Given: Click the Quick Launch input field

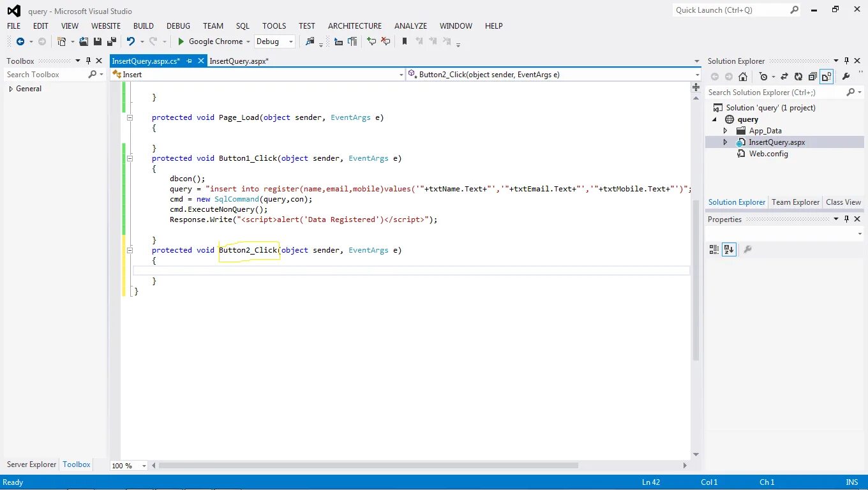Looking at the screenshot, I should 730,10.
